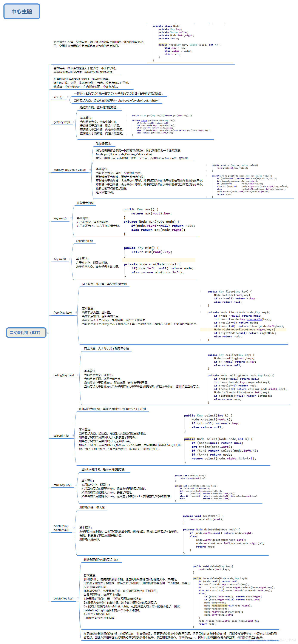Click the deleteMin code image
Viewport: 298px width, 644px height.
point(224,534)
